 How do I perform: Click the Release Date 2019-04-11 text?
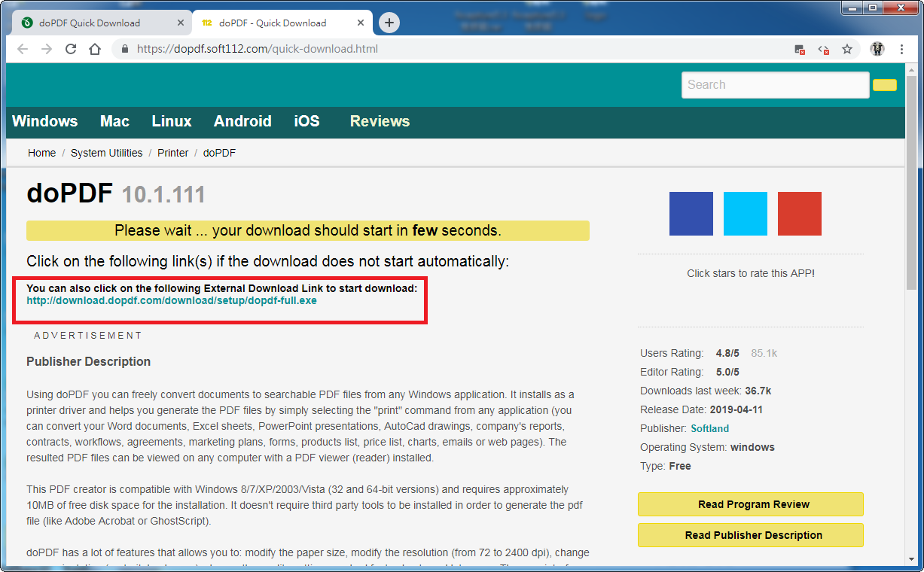click(700, 409)
